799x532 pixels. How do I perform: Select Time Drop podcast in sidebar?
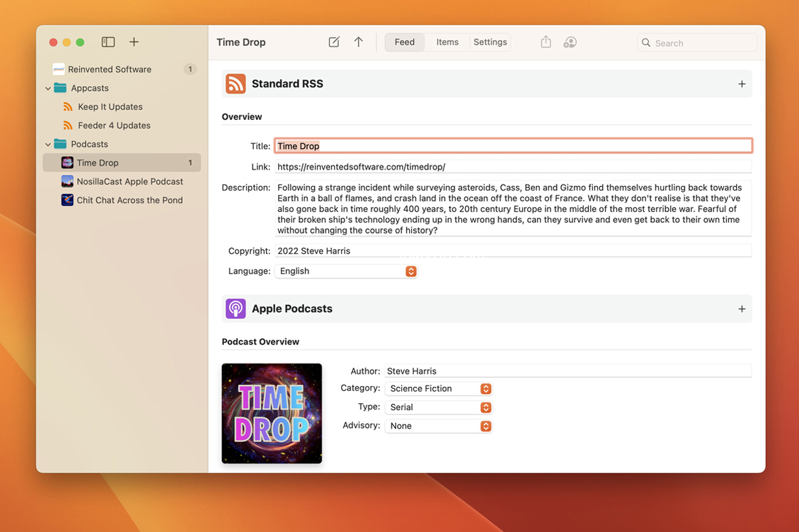[x=122, y=163]
